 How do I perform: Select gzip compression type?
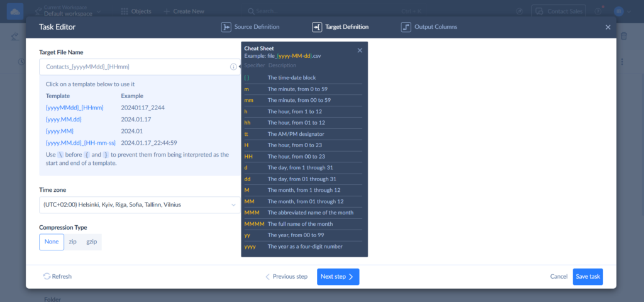[x=92, y=242]
